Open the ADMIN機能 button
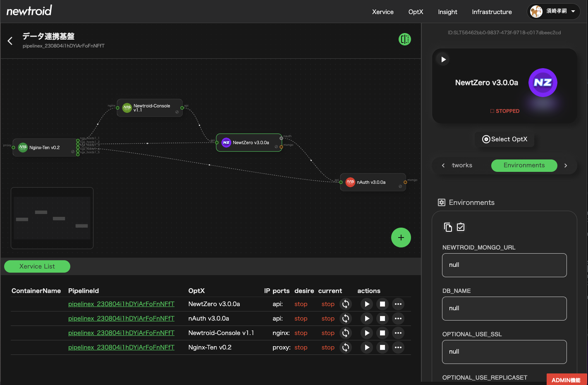The width and height of the screenshot is (588, 385). click(566, 380)
